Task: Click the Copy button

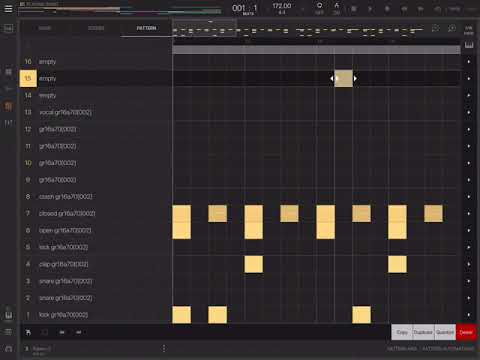Action: coord(402,332)
